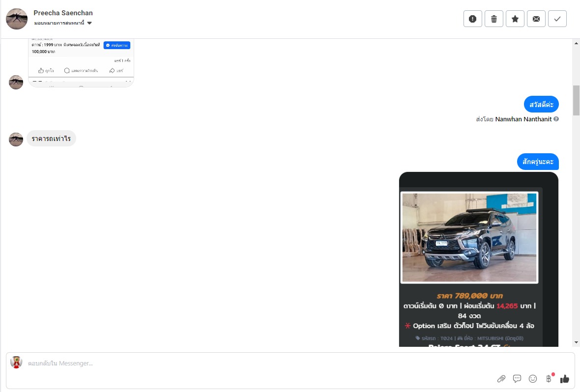Focus the Messenger reply input field
Viewport: 580px width, 392px height.
(259, 364)
